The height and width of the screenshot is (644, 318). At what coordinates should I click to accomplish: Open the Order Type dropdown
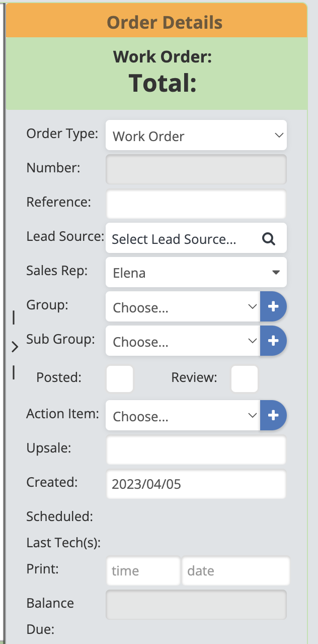[x=196, y=135]
